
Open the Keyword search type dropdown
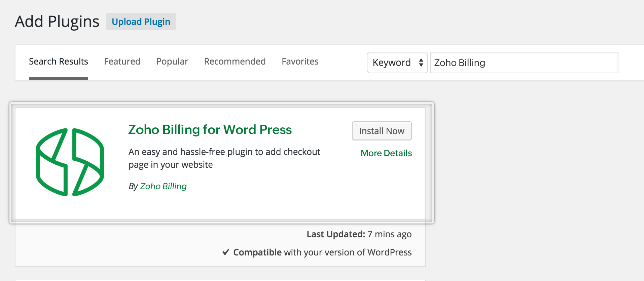coord(397,63)
